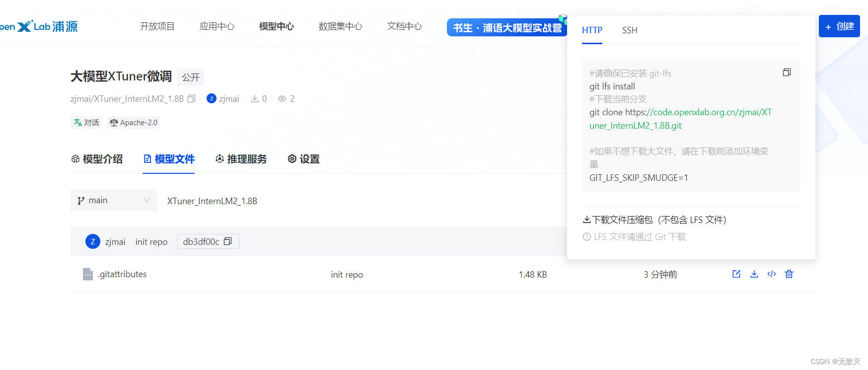Click the eye views count icon
The width and height of the screenshot is (868, 370).
[x=282, y=99]
